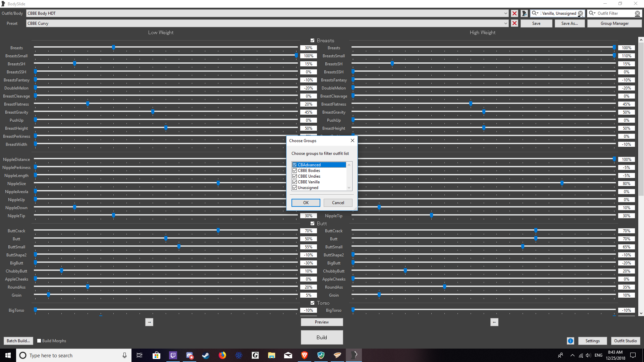Click the low weight BreastGravity slider handle
The height and width of the screenshot is (362, 644).
pos(153,112)
